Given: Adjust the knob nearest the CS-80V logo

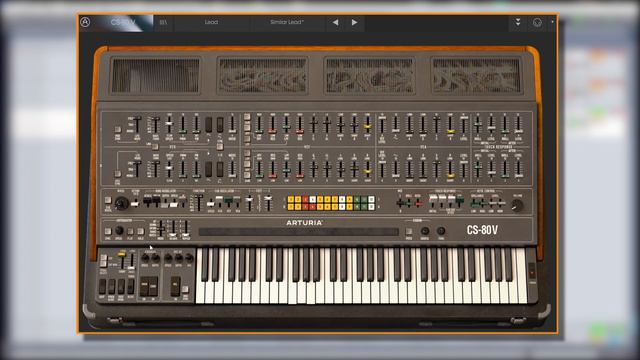Looking at the screenshot, I should pyautogui.click(x=441, y=231).
